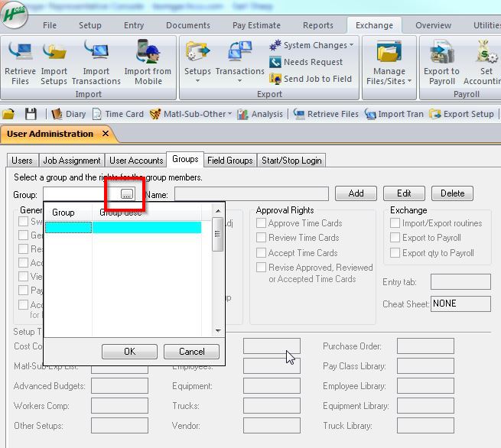The width and height of the screenshot is (501, 448).
Task: Click the Retrieve Files ribbon icon
Action: [x=21, y=50]
